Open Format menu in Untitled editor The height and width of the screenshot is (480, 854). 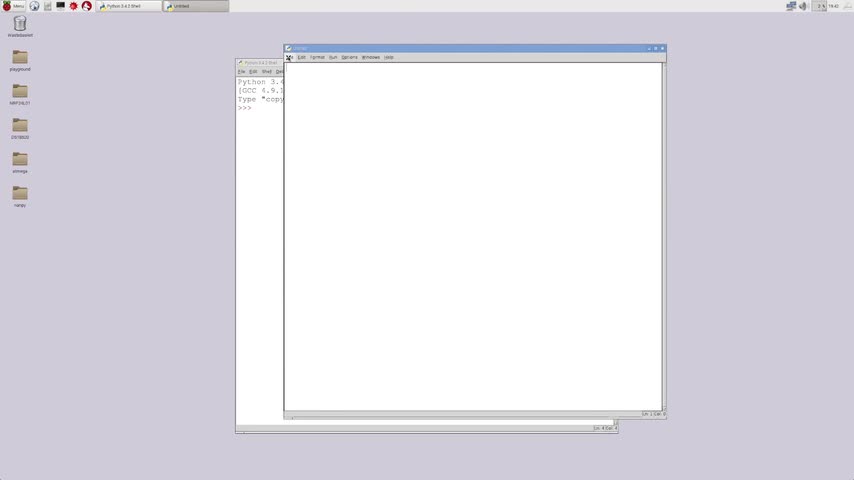pos(317,57)
